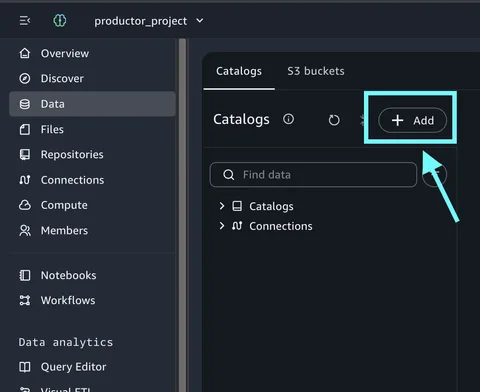Switch to the S3 buckets tab
This screenshot has width=480, height=392.
point(316,71)
